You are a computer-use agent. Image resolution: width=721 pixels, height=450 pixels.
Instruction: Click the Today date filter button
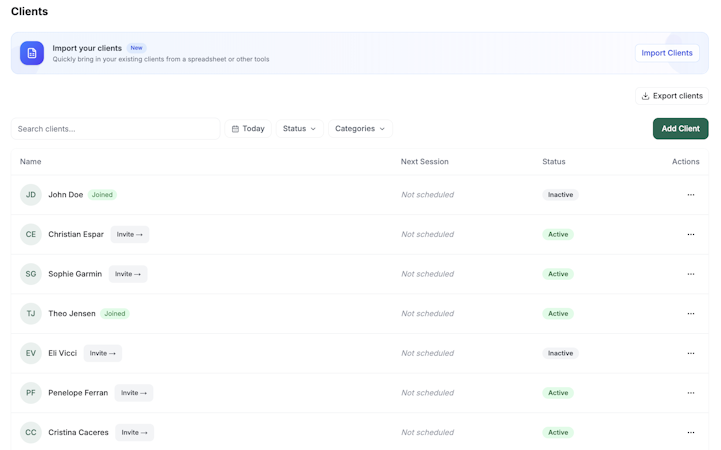pos(248,129)
